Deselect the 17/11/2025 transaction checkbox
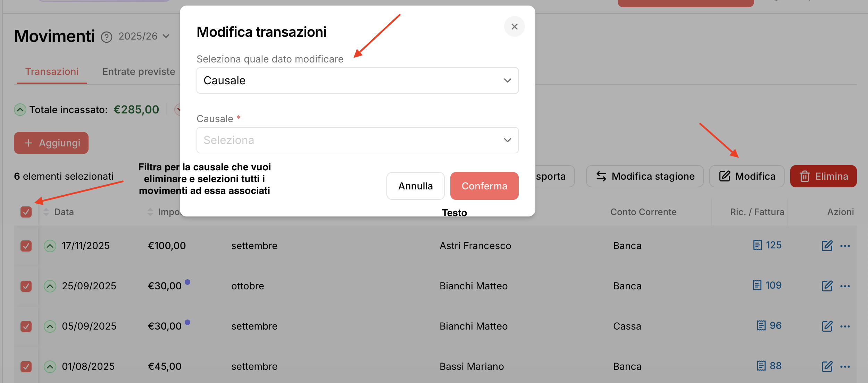 point(26,246)
